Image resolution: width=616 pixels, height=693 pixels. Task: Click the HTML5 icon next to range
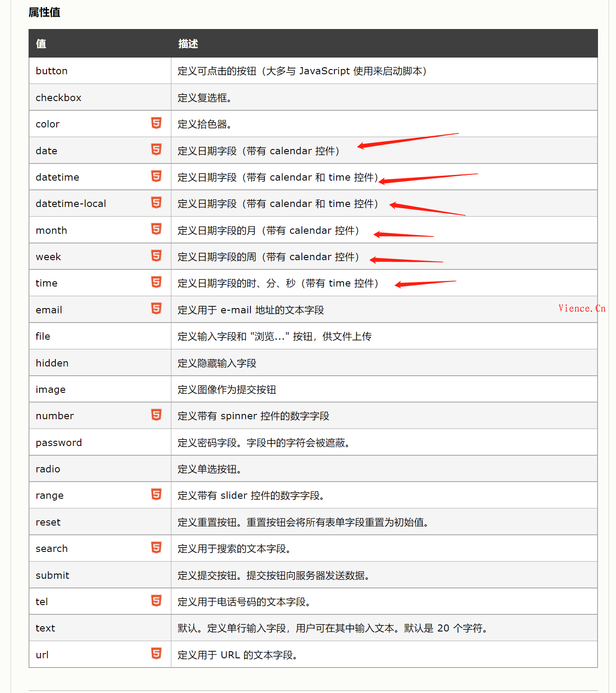pyautogui.click(x=156, y=494)
